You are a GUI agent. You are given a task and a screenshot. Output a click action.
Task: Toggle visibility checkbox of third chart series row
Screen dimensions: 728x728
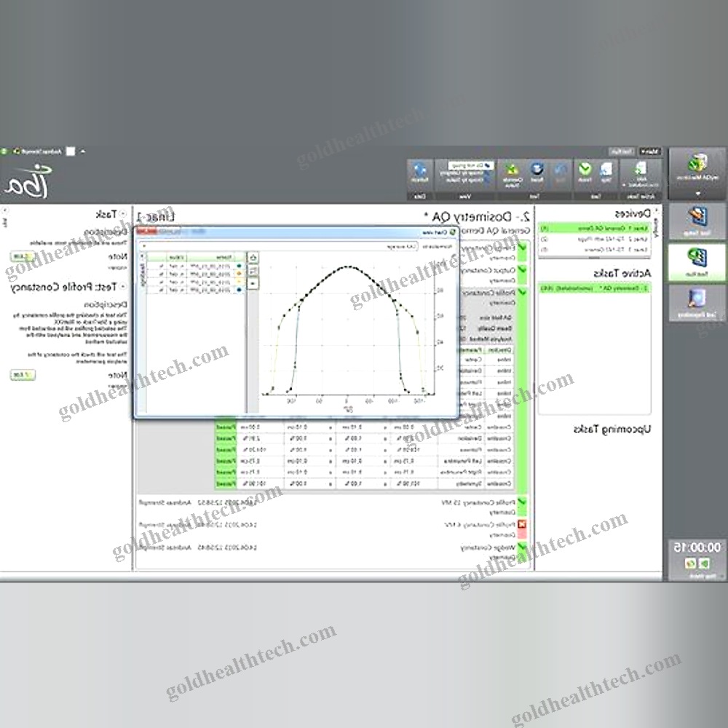point(162,282)
